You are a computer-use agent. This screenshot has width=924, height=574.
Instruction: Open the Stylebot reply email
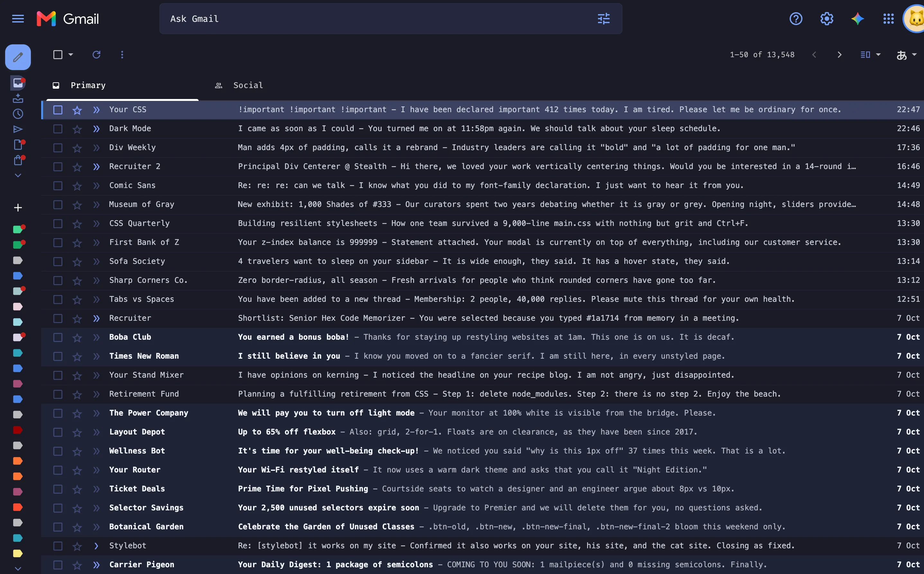(482, 546)
